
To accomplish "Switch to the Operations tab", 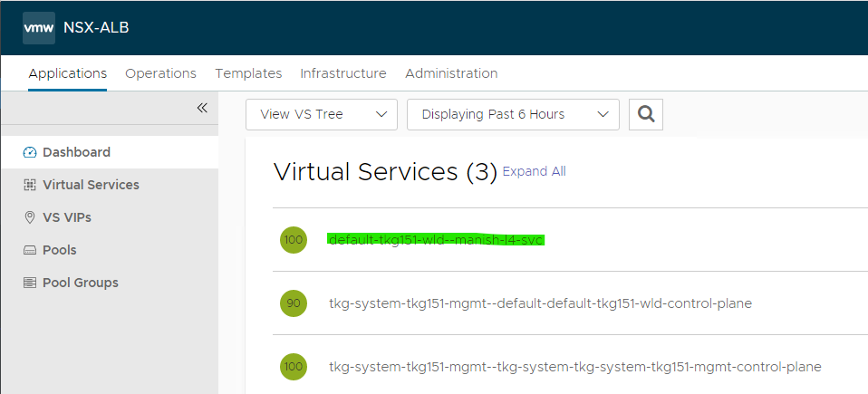I will [160, 73].
